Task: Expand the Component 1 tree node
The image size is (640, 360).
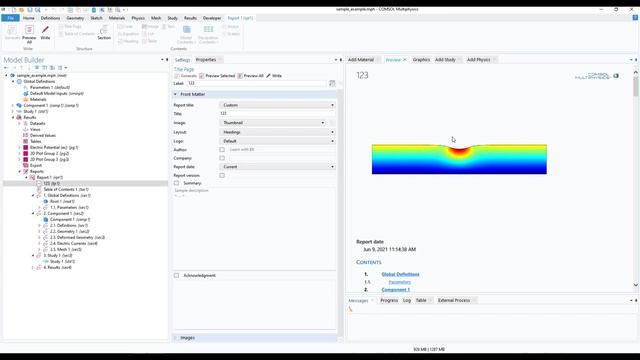Action: tap(13, 105)
